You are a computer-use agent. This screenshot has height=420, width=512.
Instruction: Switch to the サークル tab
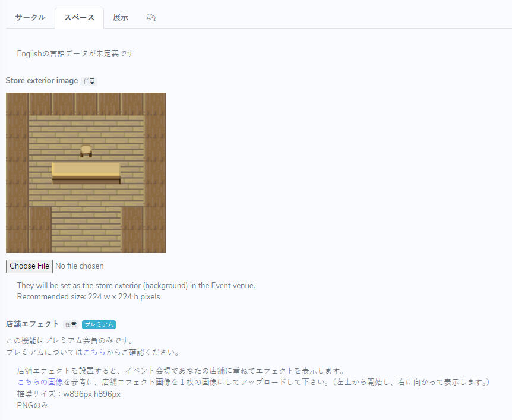30,18
